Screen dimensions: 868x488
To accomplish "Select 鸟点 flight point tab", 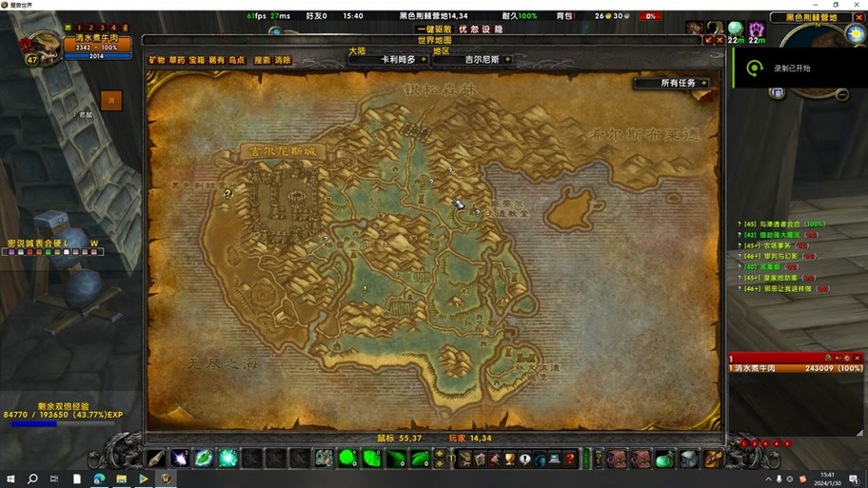I will (x=237, y=60).
